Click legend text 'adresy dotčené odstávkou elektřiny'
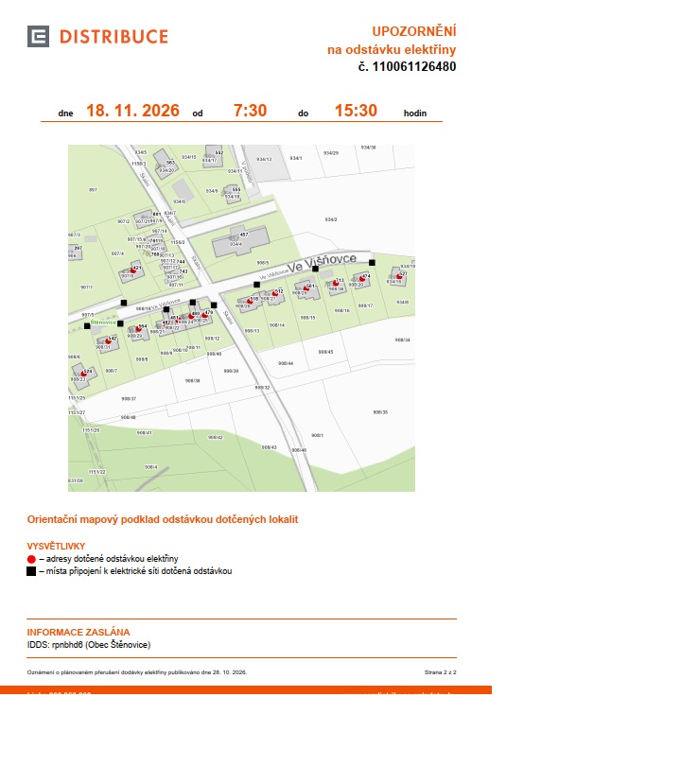The width and height of the screenshot is (681, 784). 112,559
